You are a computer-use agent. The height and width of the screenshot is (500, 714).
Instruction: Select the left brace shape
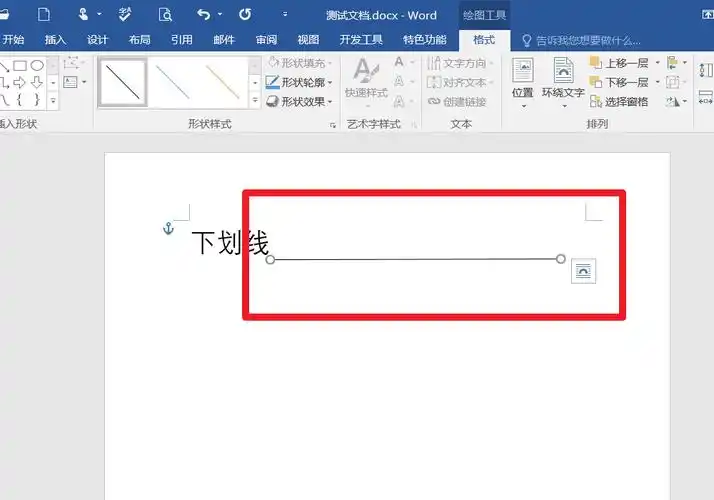[x=20, y=99]
